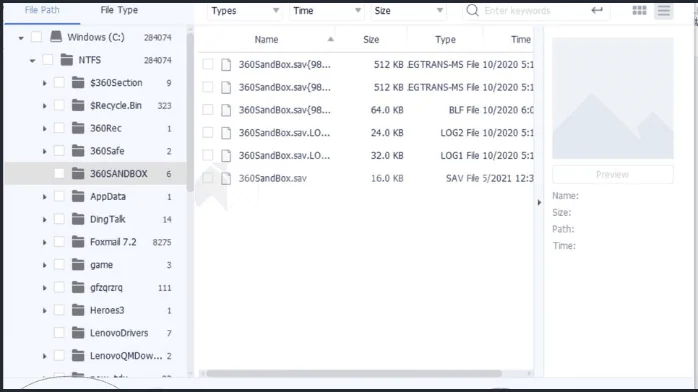Screen dimensions: 698x392
Task: Click the horizontal scrollbar of file list
Action: (x=354, y=373)
